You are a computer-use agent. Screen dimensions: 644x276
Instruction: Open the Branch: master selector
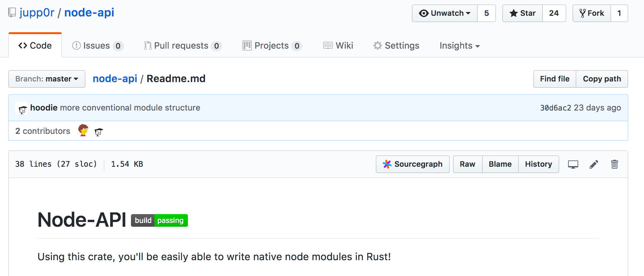[47, 79]
